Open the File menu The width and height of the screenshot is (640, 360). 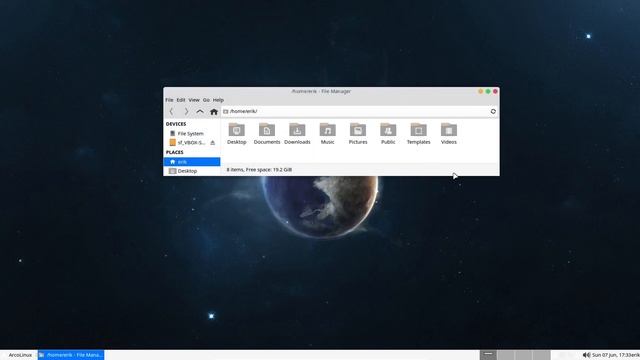[x=169, y=100]
